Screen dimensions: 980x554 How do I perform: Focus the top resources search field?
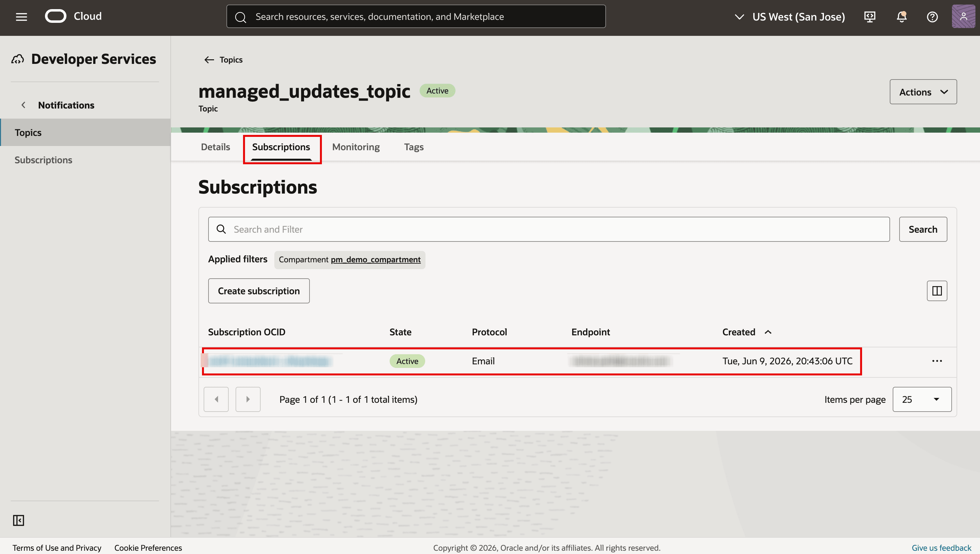(x=416, y=16)
